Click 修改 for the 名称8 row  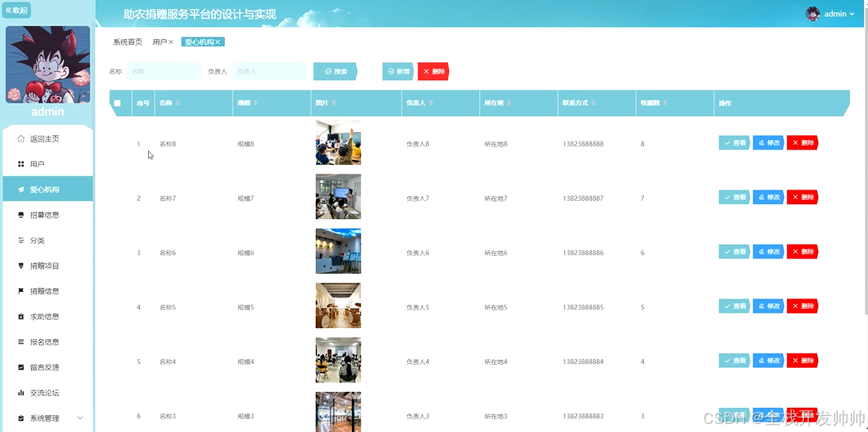tap(768, 143)
